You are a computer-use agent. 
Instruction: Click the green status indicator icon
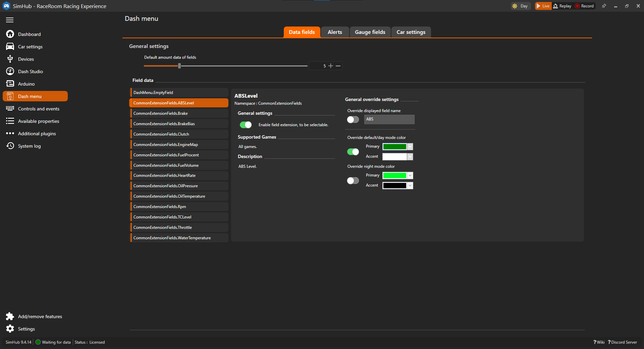(x=38, y=342)
